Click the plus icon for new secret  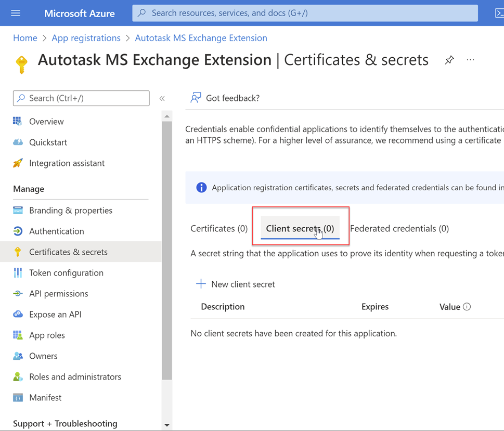[201, 284]
